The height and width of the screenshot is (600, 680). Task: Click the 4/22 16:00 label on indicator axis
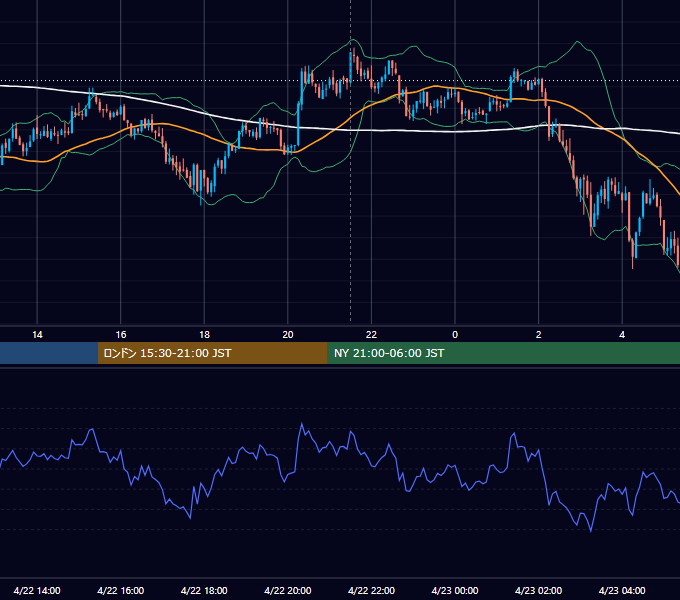pyautogui.click(x=121, y=590)
